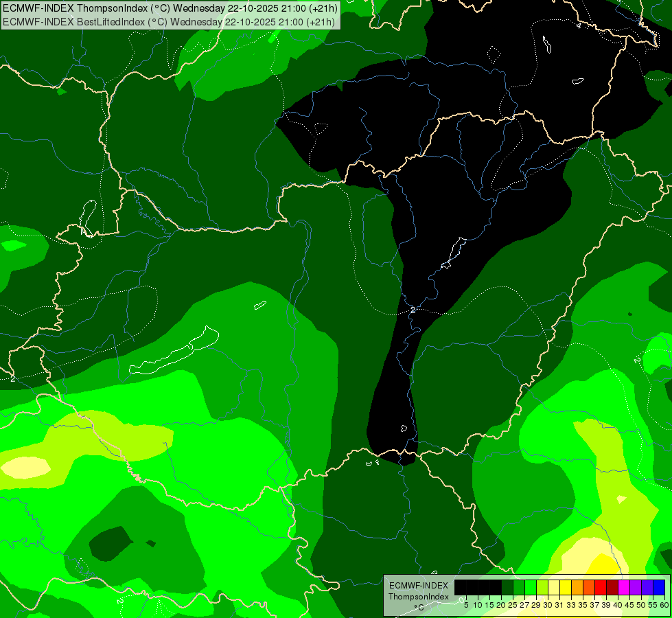This screenshot has height=618, width=672.
Task: Click the contour label '4' on the map
Action: pyautogui.click(x=579, y=25)
